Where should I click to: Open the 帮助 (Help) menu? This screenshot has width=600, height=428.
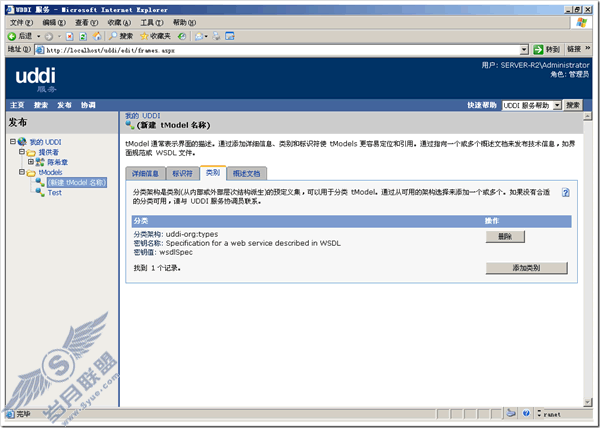(x=184, y=23)
